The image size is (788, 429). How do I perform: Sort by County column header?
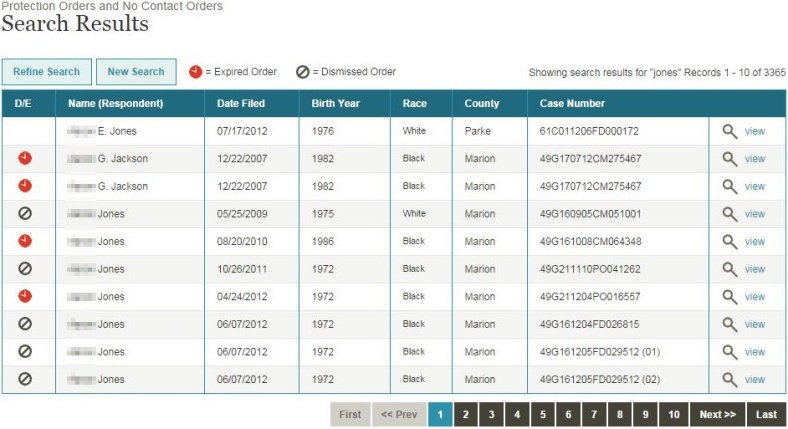click(x=482, y=103)
